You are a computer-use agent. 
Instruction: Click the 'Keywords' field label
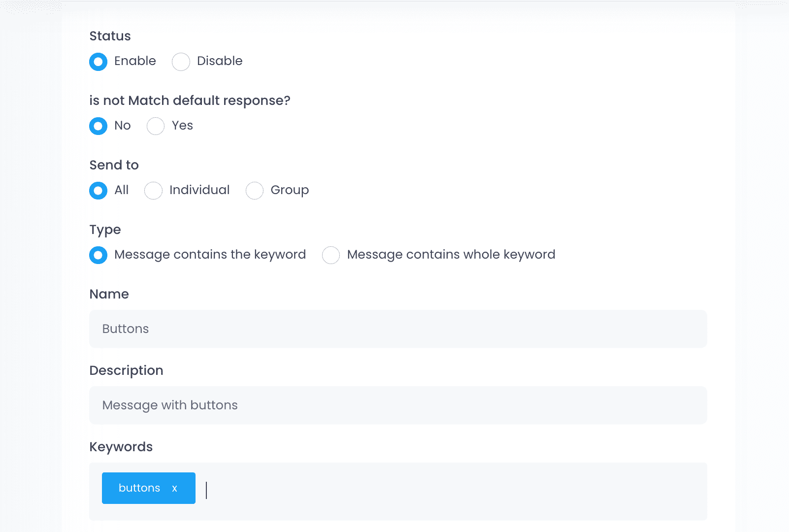point(121,447)
